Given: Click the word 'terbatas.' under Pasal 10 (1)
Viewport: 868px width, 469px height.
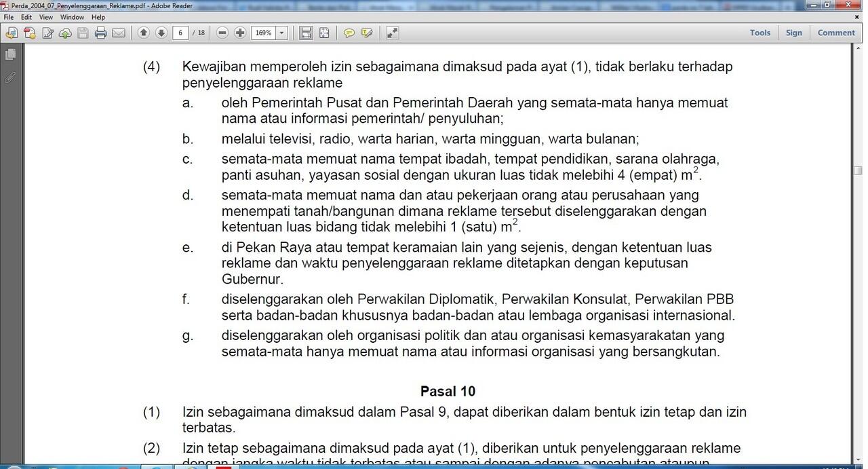Looking at the screenshot, I should coord(208,428).
